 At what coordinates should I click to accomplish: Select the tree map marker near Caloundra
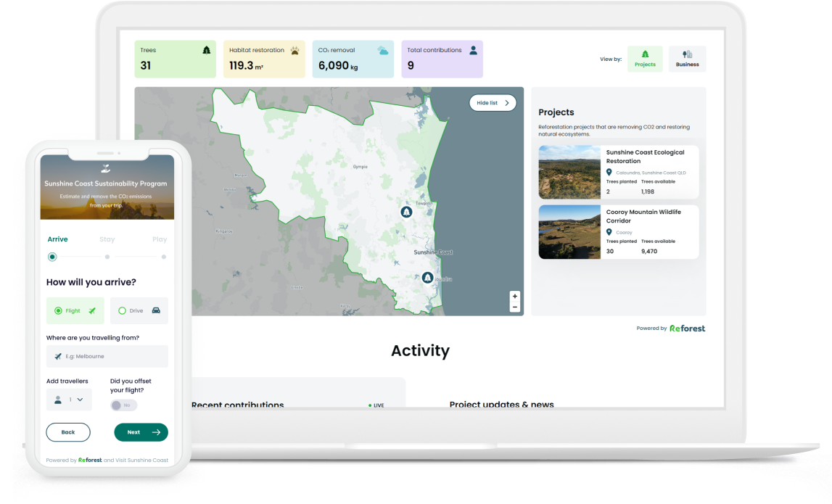click(427, 277)
